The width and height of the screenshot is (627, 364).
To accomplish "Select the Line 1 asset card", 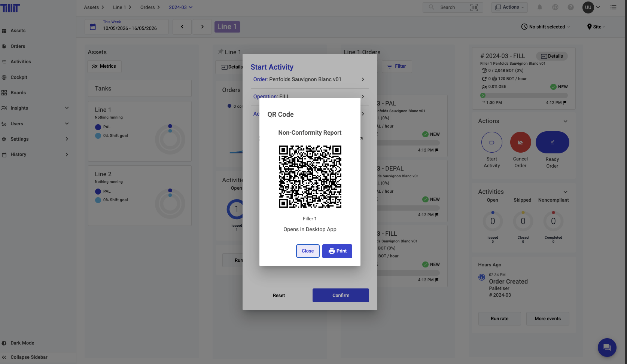I will [x=140, y=131].
